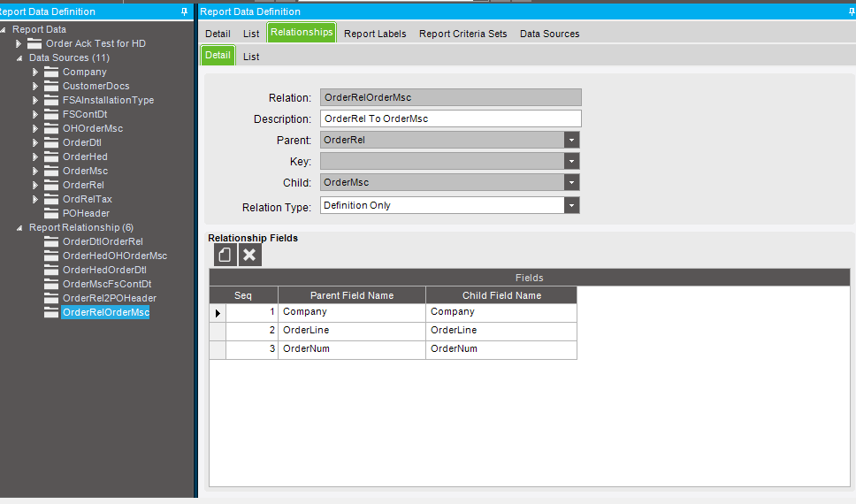This screenshot has height=504, width=856.
Task: Select the Relationships sub-tab Detail
Action: 218,55
